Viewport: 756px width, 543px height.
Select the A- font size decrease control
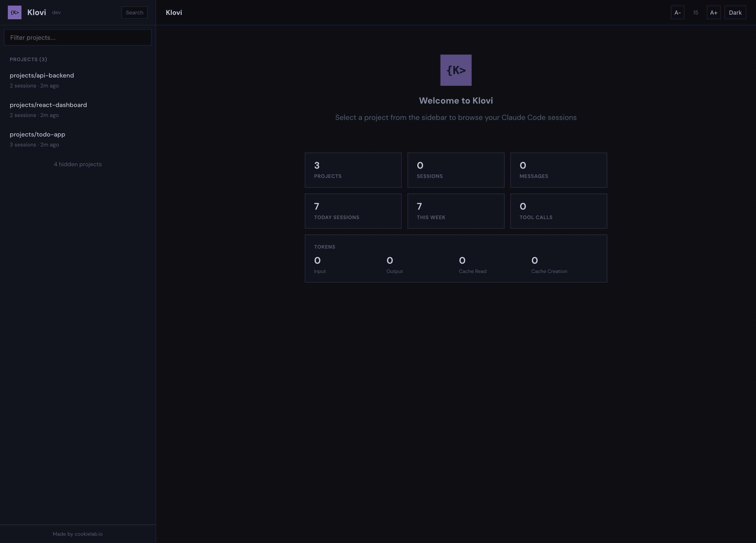coord(678,12)
